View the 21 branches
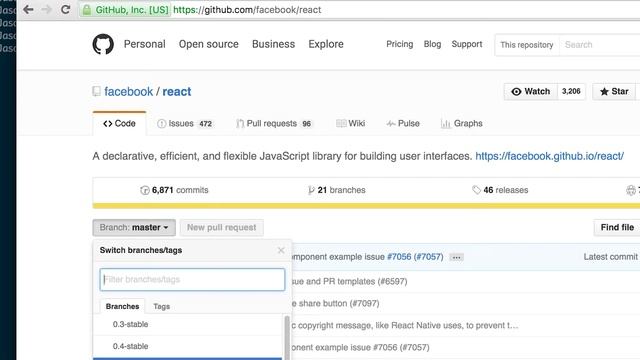The image size is (640, 360). (337, 190)
